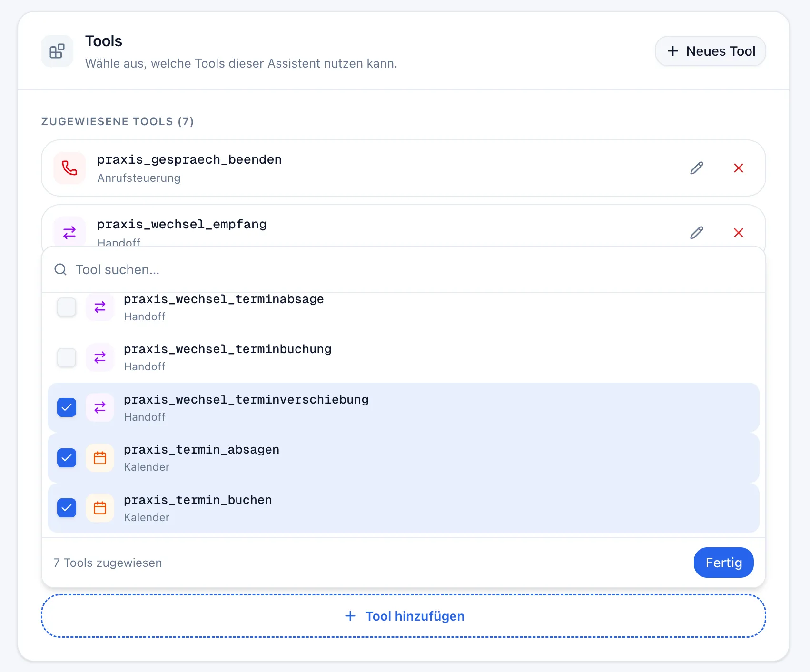Uncheck the praxis_termin_buchen checkbox
810x672 pixels.
(x=67, y=508)
